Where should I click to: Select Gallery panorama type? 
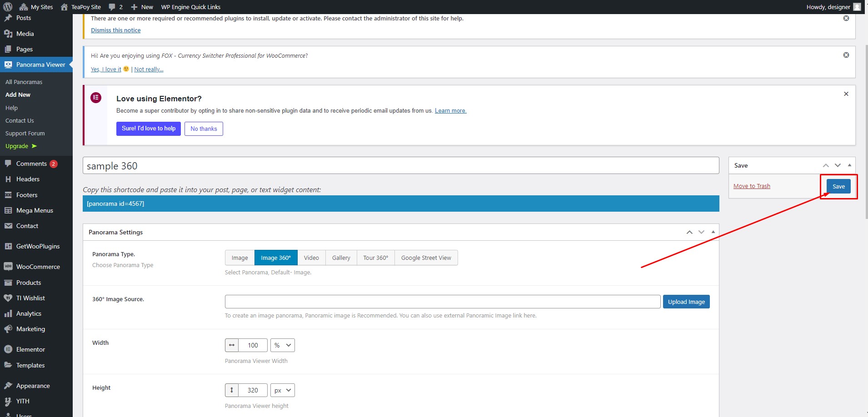coord(341,258)
